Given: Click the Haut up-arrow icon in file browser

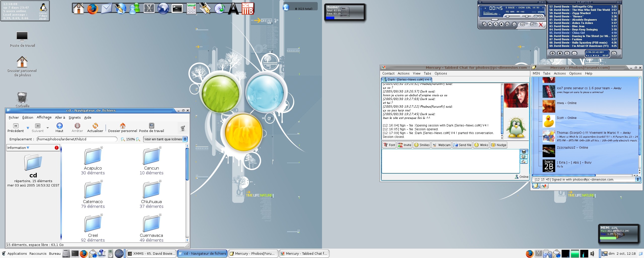Looking at the screenshot, I should coord(59,126).
